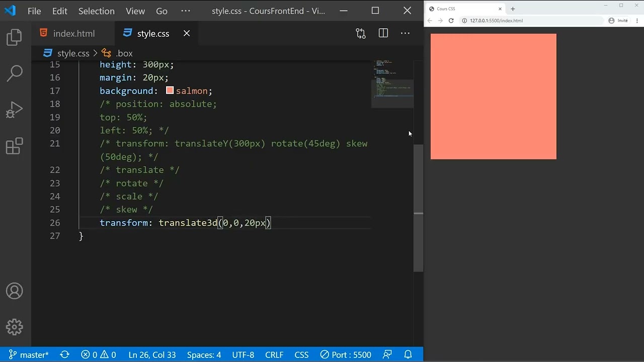Image resolution: width=644 pixels, height=362 pixels.
Task: Click the master branch status item
Action: (x=29, y=354)
